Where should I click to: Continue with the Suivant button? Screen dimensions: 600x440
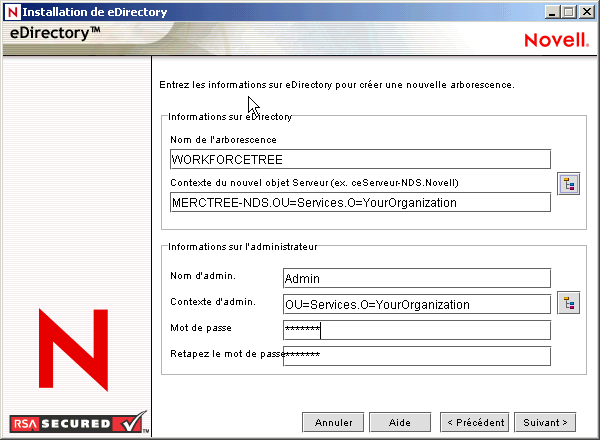[x=545, y=422]
